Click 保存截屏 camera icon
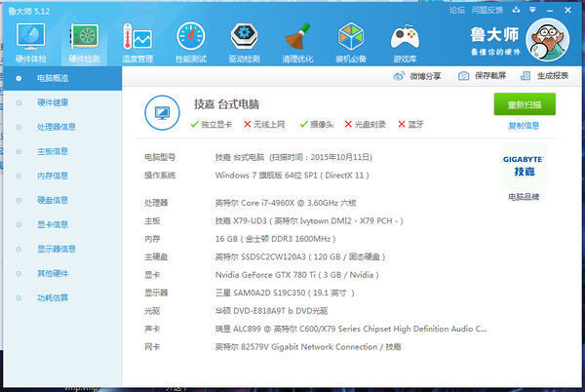585x392 pixels. coord(463,76)
